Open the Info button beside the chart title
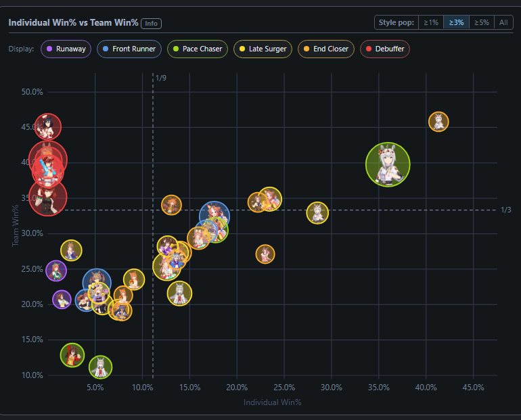Image resolution: width=521 pixels, height=420 pixels. tap(151, 24)
